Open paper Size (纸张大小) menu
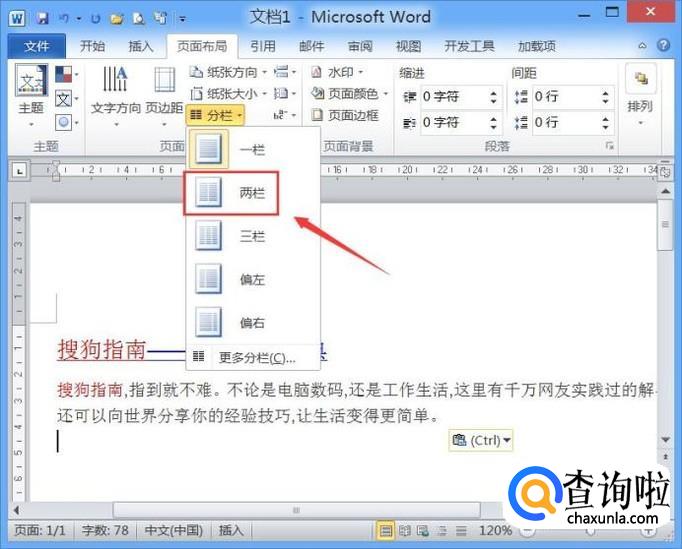This screenshot has height=549, width=682. click(x=228, y=94)
